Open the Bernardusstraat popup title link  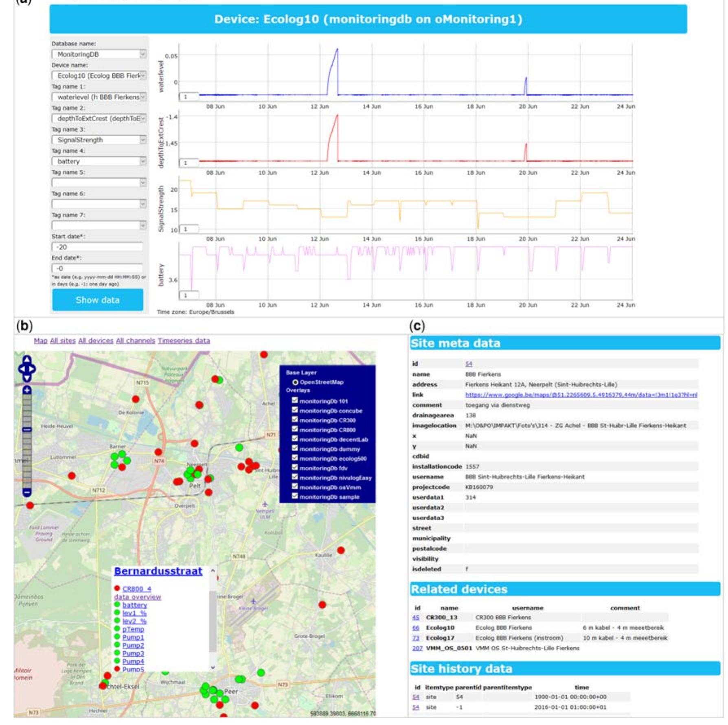pos(158,571)
